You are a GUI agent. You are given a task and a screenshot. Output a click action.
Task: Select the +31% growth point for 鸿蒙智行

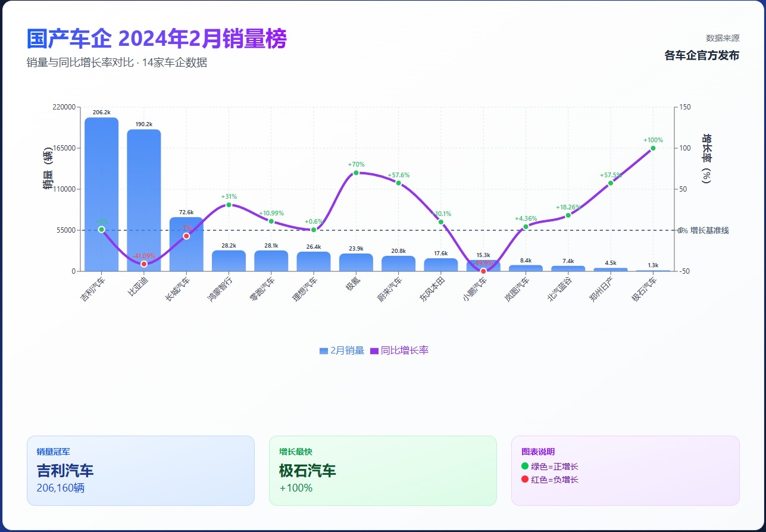tap(229, 205)
